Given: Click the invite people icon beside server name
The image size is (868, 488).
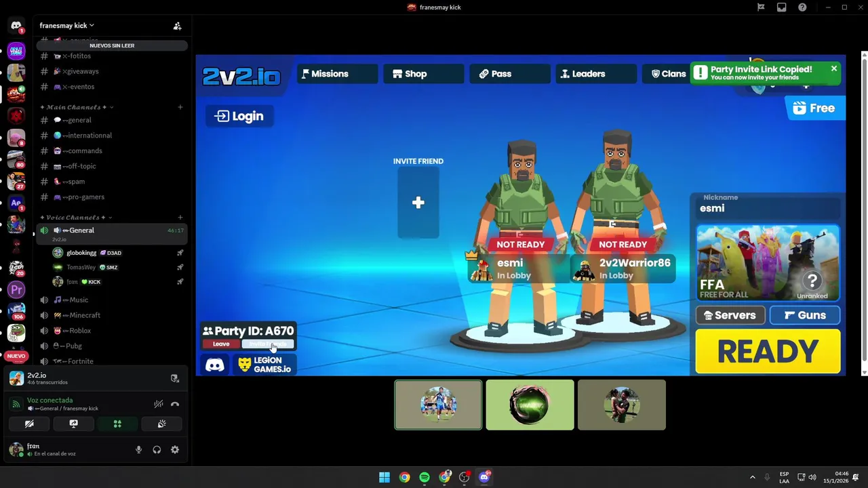Looking at the screenshot, I should (x=177, y=26).
